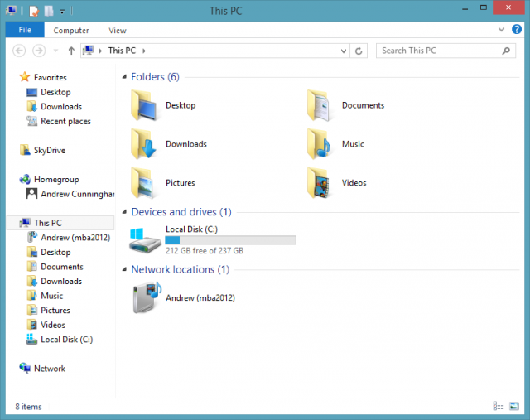The width and height of the screenshot is (530, 420).
Task: Click the This PC system icon in title bar
Action: click(x=11, y=11)
